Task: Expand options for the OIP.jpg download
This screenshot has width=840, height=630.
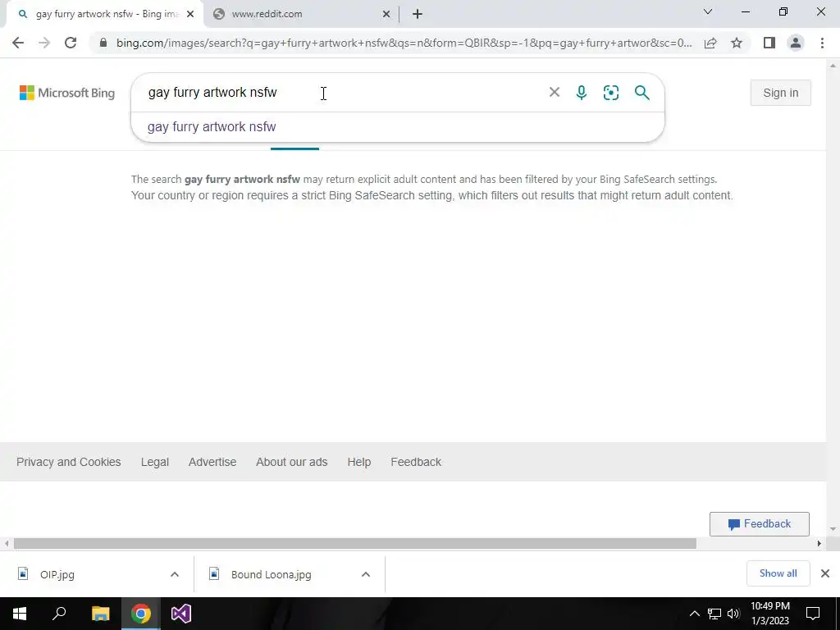Action: pyautogui.click(x=175, y=574)
